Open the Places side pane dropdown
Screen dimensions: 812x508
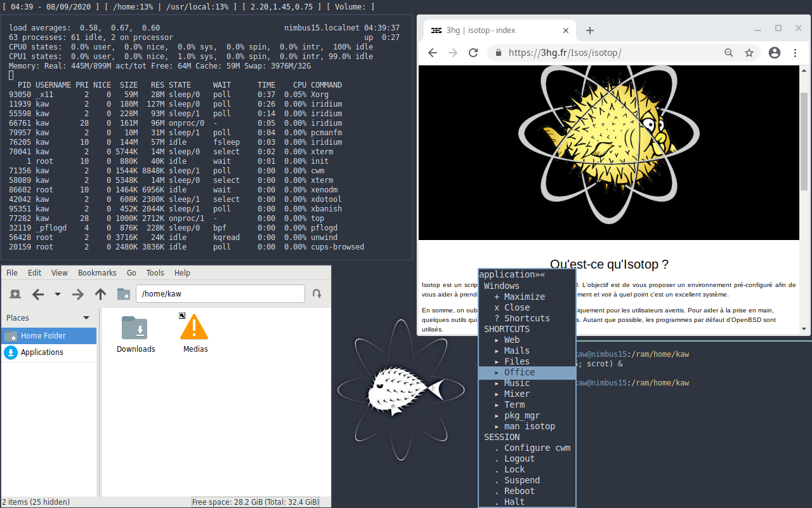coord(86,318)
